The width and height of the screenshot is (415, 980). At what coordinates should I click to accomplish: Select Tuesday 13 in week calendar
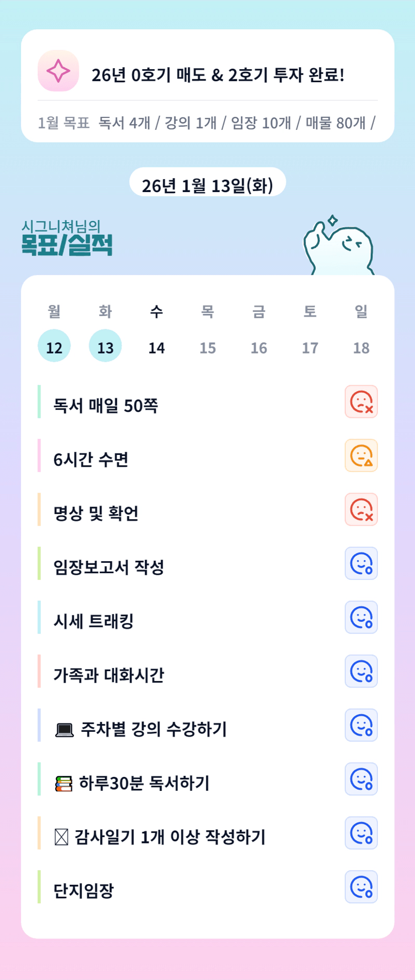pos(105,347)
